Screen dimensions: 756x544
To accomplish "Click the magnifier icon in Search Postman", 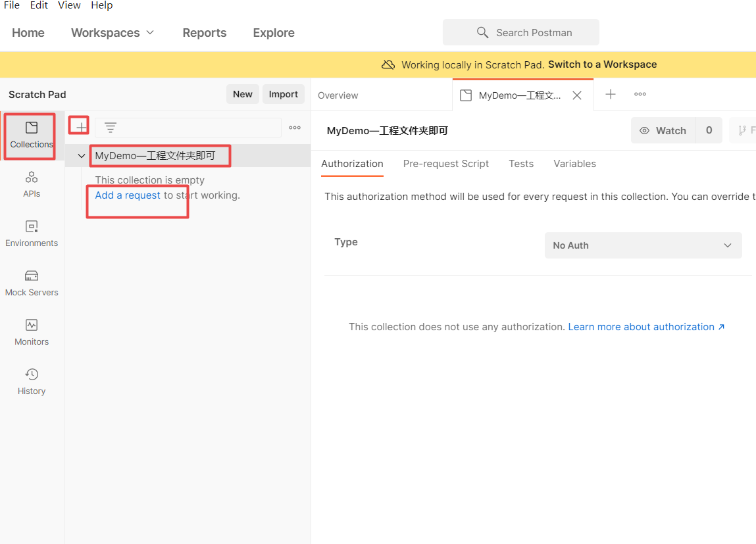I will click(482, 32).
